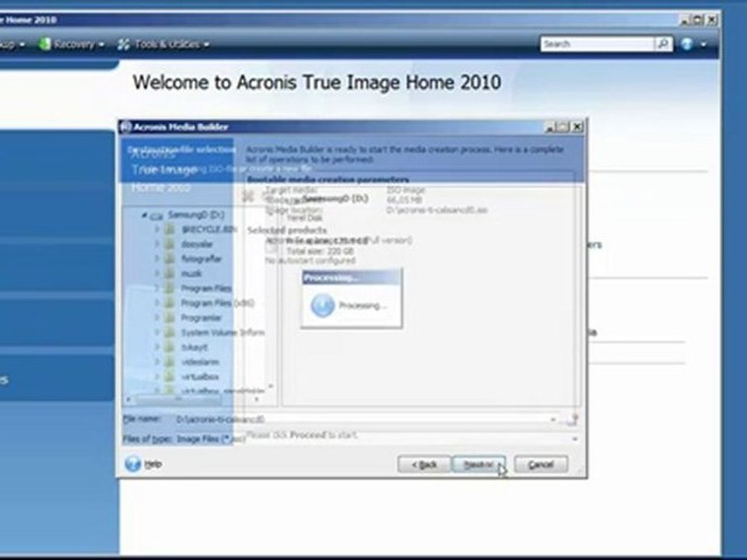Viewport: 747px width, 560px height.
Task: Click the search magnifier icon
Action: tap(662, 44)
